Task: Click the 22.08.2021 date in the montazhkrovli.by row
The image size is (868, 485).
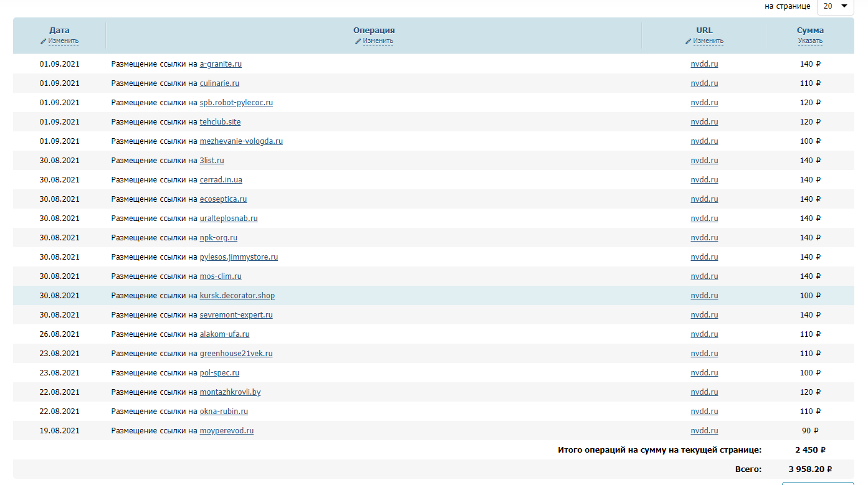Action: point(59,392)
